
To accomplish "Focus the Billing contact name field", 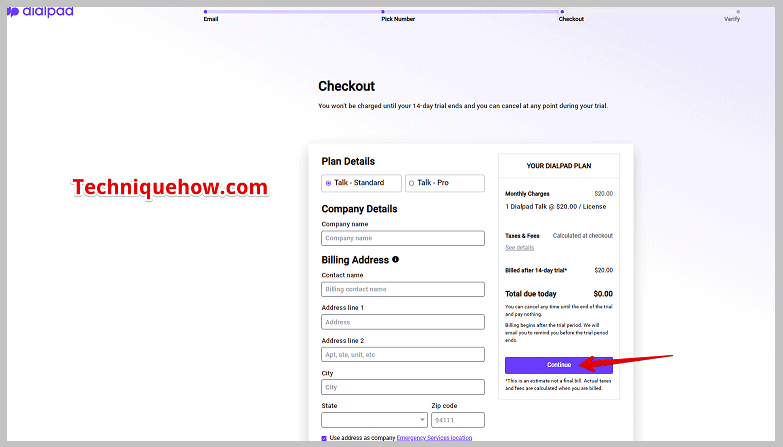I will (403, 289).
